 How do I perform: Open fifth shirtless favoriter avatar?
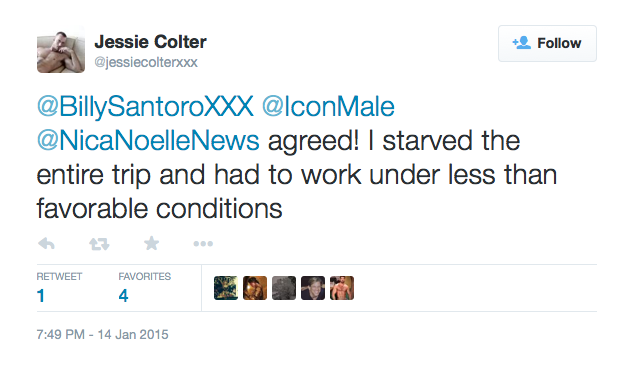coord(342,288)
